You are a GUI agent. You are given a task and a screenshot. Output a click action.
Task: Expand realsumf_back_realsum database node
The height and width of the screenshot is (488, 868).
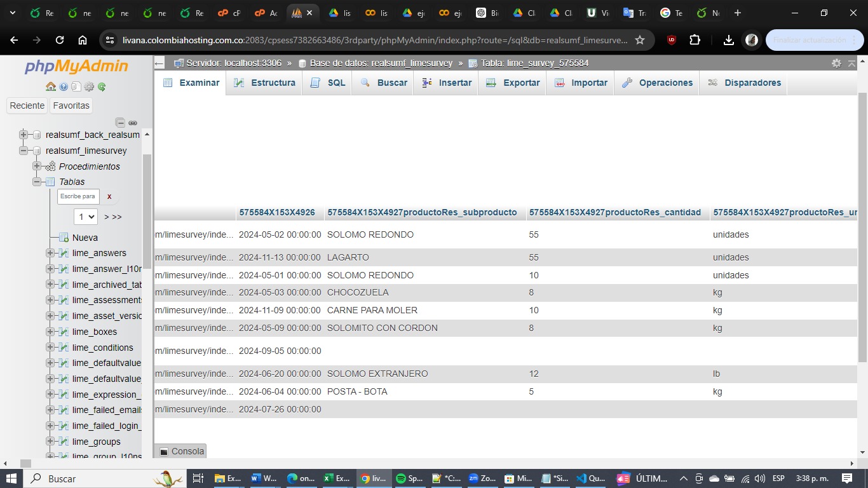coord(24,135)
